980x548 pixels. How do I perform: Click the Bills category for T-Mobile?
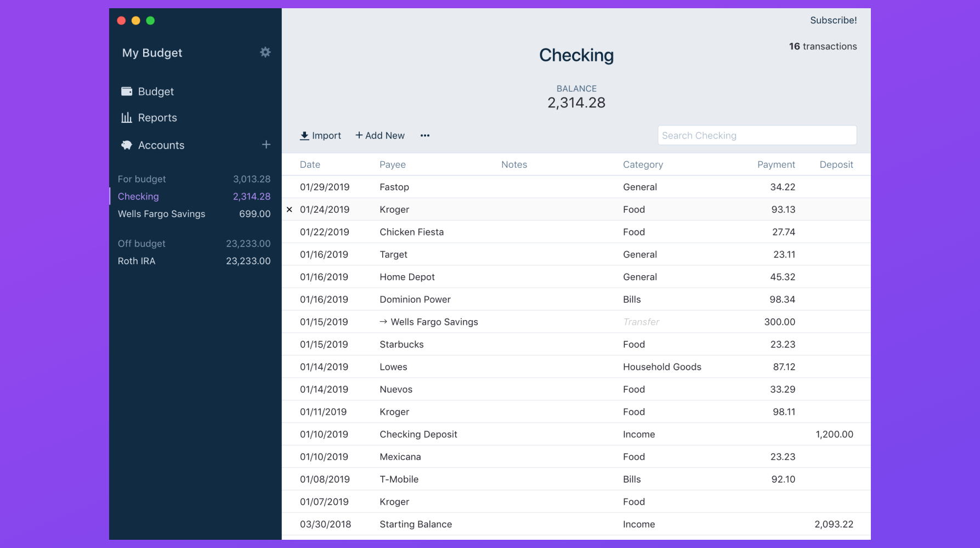pos(632,479)
